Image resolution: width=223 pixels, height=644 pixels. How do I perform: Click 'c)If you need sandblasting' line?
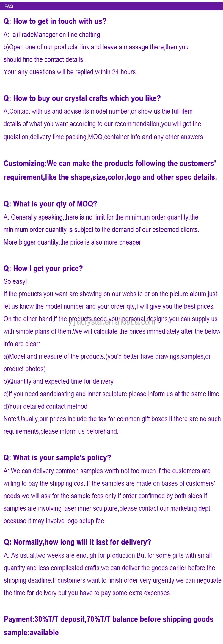(111, 394)
